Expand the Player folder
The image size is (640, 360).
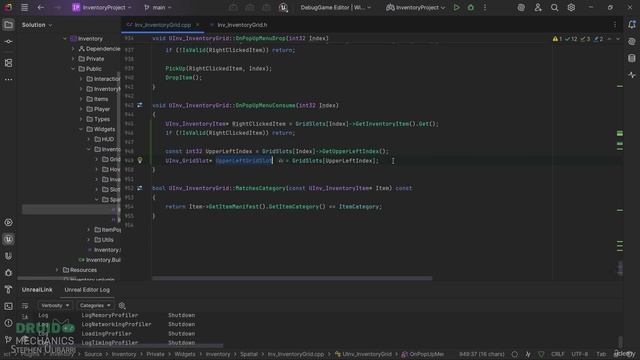[81, 109]
